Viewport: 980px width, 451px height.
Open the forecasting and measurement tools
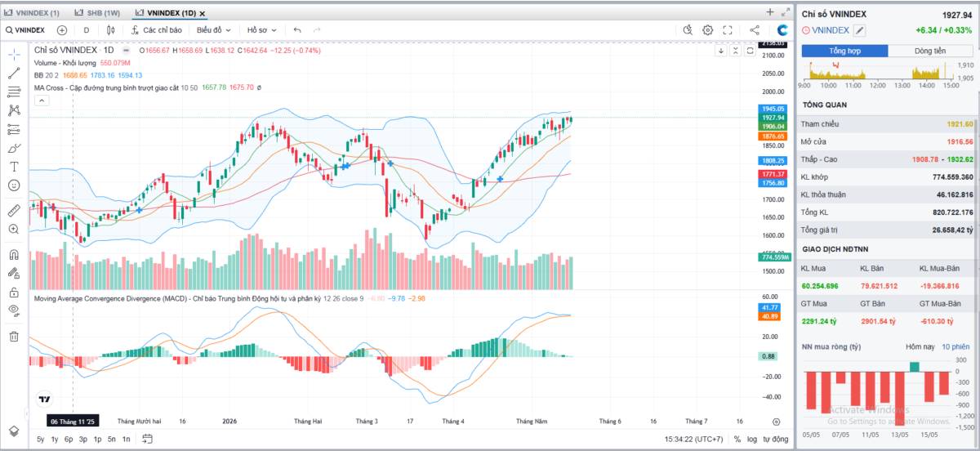(x=14, y=129)
